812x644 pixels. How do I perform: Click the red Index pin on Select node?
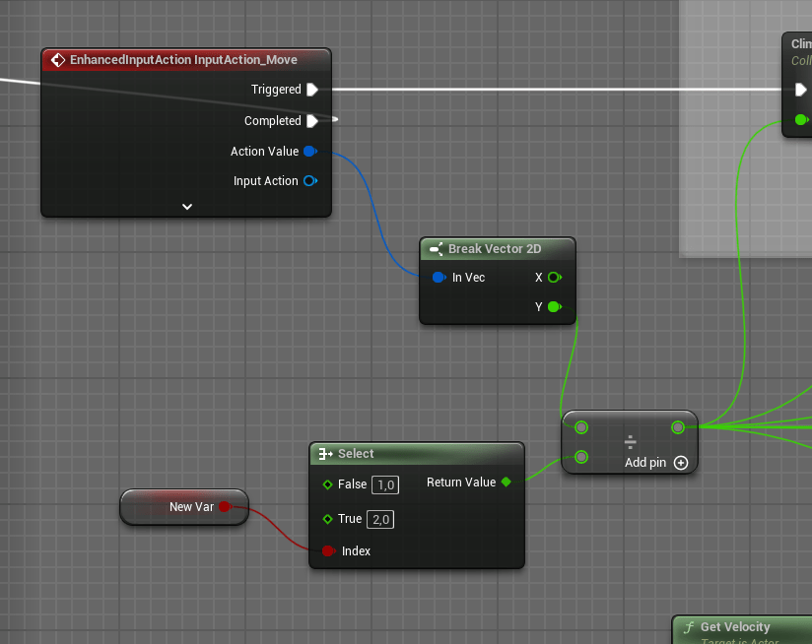click(x=328, y=551)
